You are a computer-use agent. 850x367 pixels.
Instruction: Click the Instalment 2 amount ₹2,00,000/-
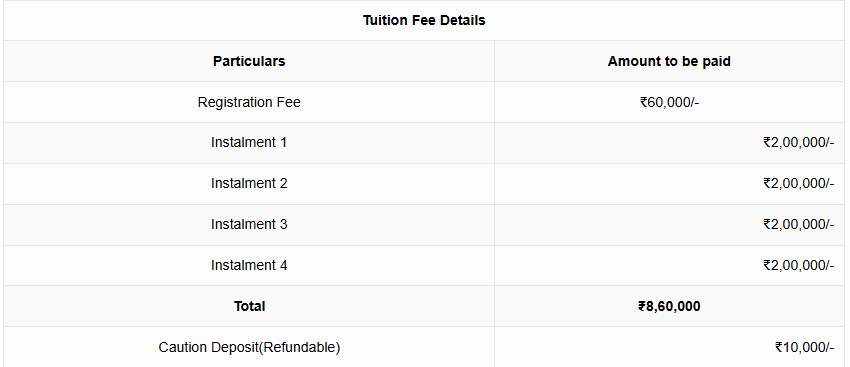pos(799,183)
